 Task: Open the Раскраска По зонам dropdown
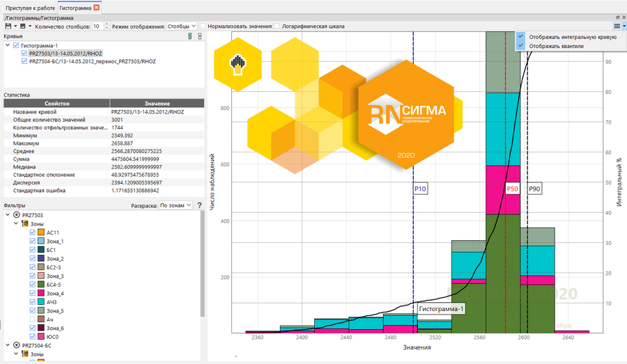click(176, 206)
